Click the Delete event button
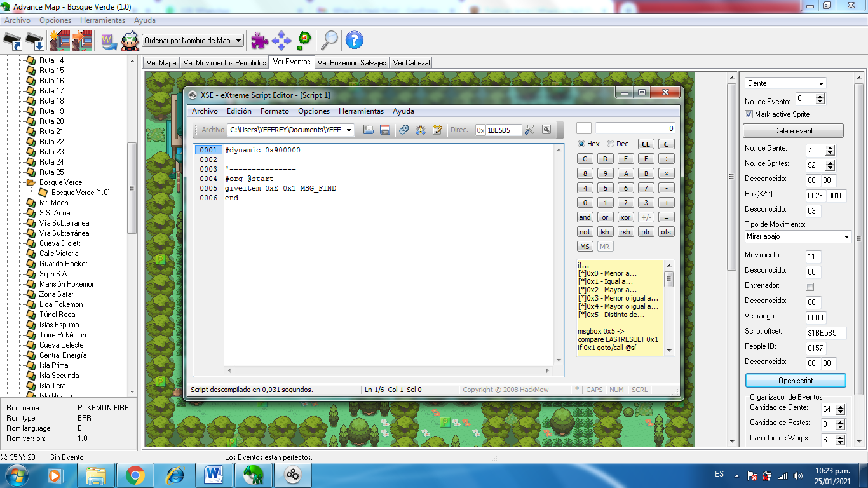The height and width of the screenshot is (488, 868). [x=793, y=131]
